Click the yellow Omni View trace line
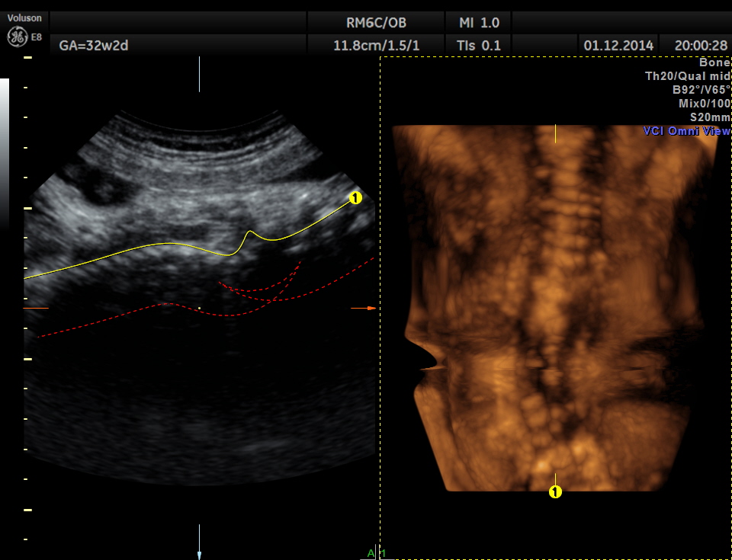This screenshot has height=560, width=732. pos(152,245)
